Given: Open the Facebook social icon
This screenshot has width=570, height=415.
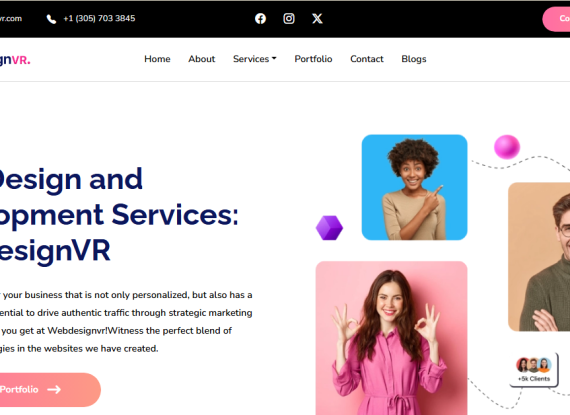Looking at the screenshot, I should click(260, 19).
